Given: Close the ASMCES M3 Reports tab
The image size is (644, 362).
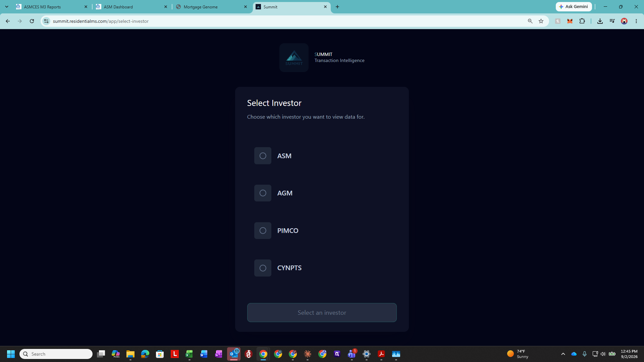Looking at the screenshot, I should pyautogui.click(x=86, y=7).
